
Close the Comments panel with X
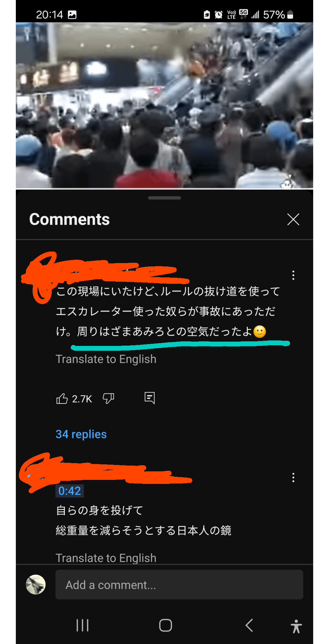293,219
